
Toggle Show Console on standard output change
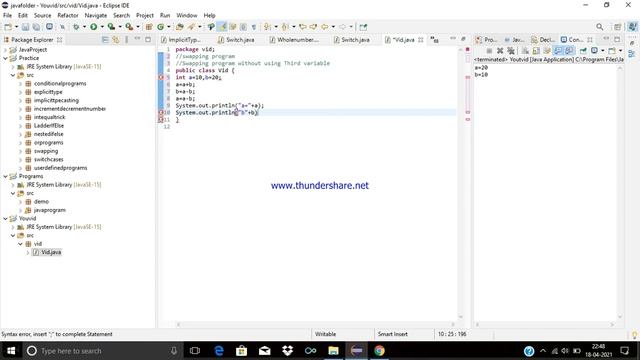(x=558, y=51)
